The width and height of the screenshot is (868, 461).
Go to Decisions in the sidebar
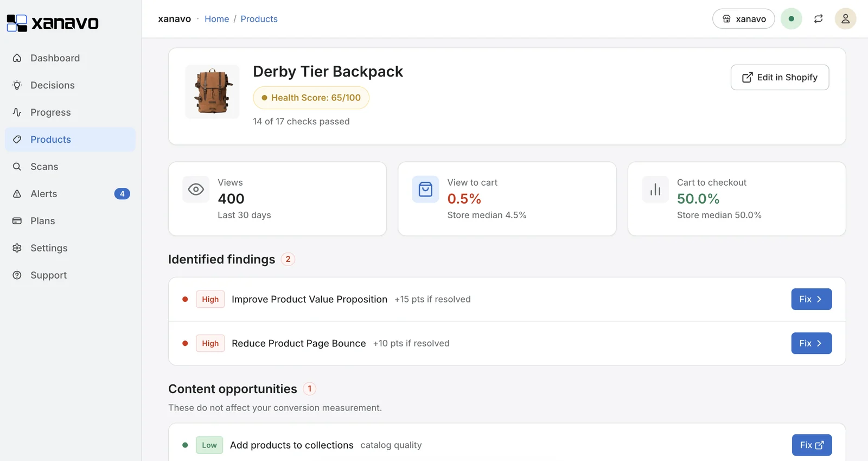[71, 85]
